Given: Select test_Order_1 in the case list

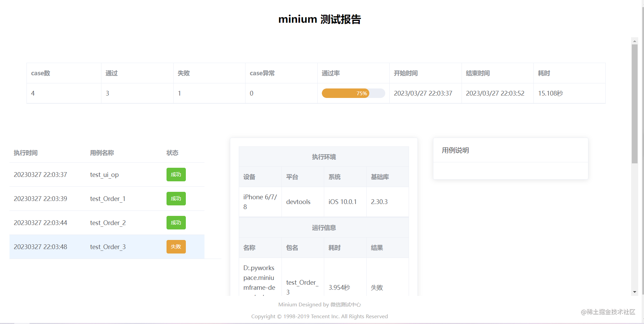Looking at the screenshot, I should coord(108,199).
